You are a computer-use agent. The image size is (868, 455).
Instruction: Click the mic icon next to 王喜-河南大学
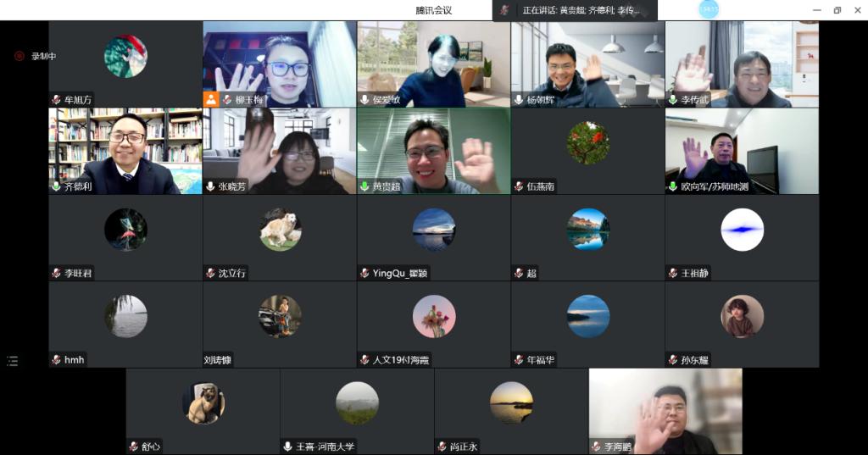pos(288,447)
